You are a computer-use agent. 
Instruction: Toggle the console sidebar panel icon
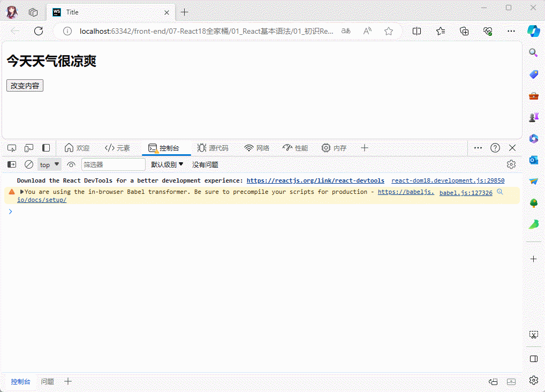coord(12,164)
